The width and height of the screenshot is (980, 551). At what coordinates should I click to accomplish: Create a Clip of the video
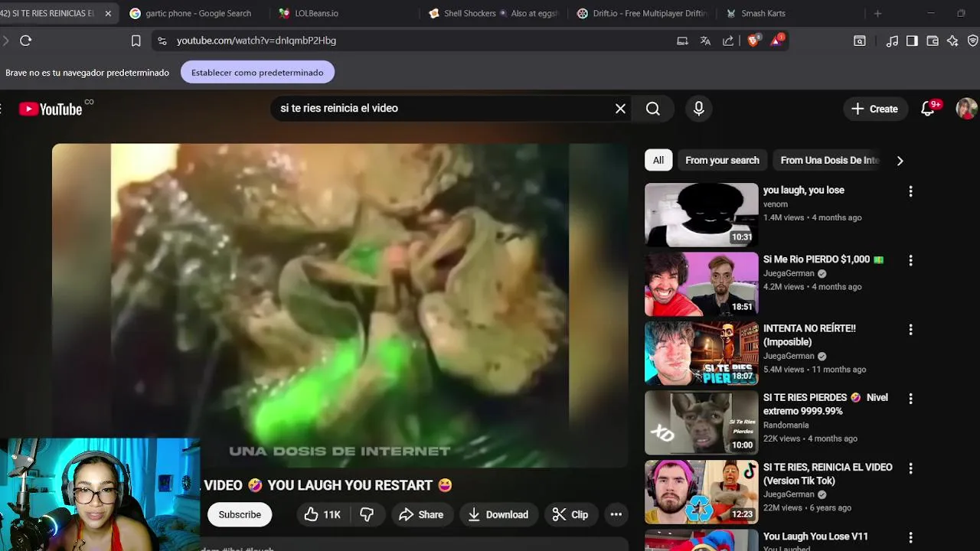[x=570, y=514]
